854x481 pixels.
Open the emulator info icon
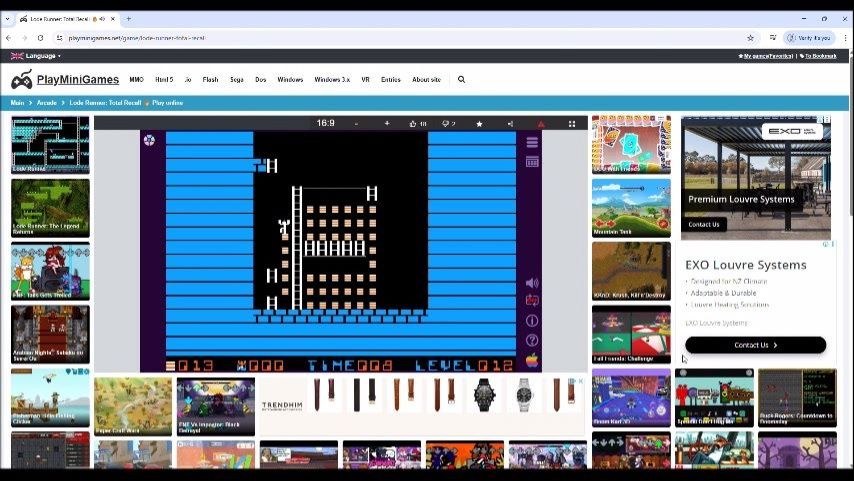point(532,321)
